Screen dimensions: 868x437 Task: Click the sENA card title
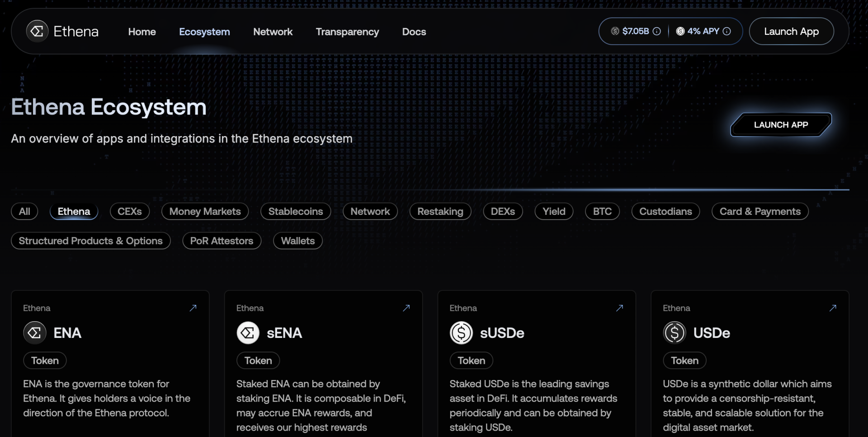point(284,333)
